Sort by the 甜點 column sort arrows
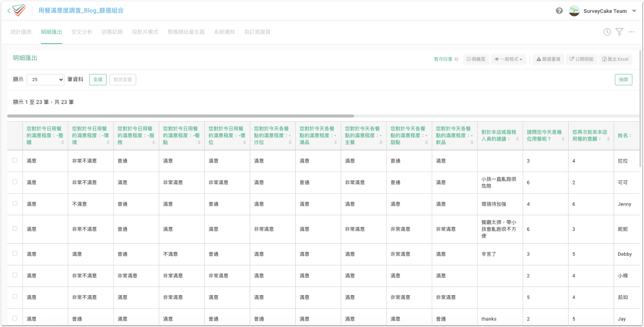 427,143
